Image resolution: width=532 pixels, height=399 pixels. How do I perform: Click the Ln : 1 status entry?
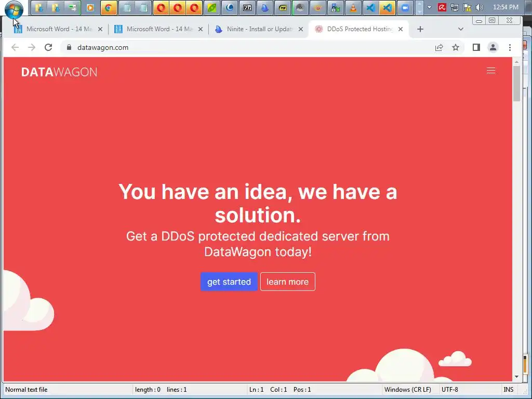coord(257,390)
